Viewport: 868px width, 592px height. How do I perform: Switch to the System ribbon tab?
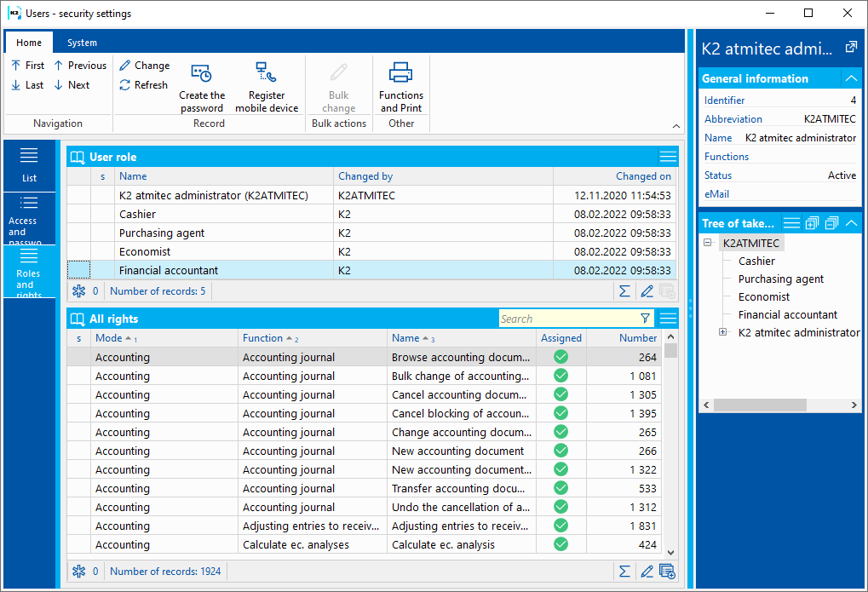pos(82,43)
